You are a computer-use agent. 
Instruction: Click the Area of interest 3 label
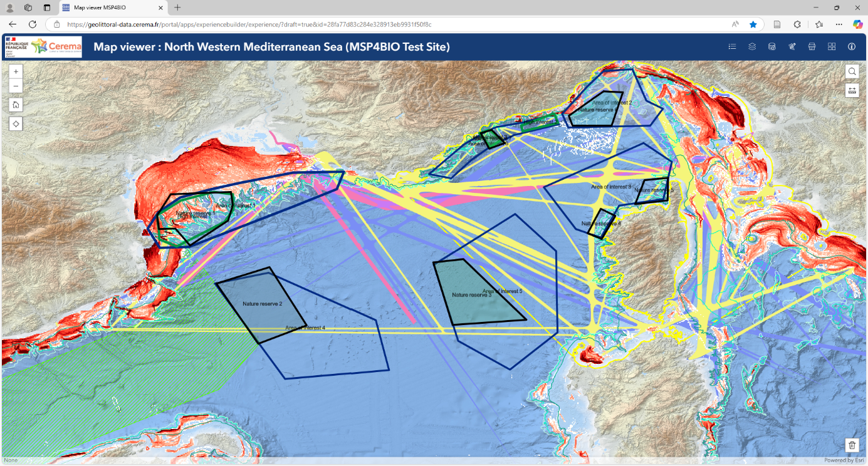point(611,187)
